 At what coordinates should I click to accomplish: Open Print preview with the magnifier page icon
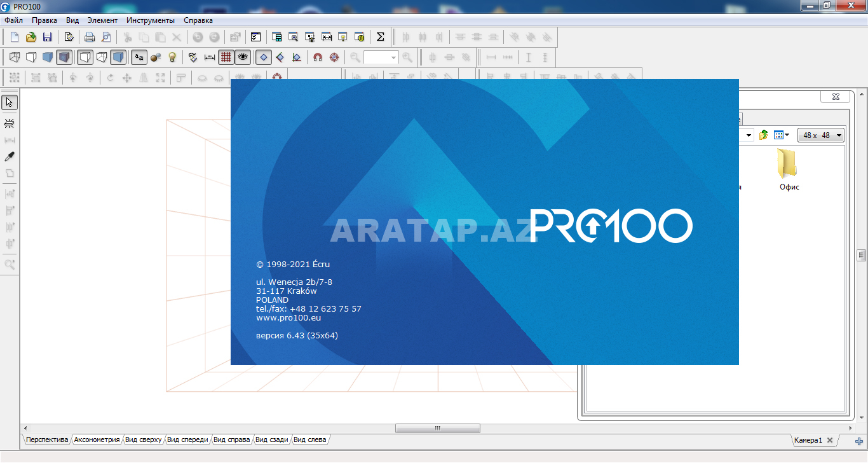coord(106,37)
